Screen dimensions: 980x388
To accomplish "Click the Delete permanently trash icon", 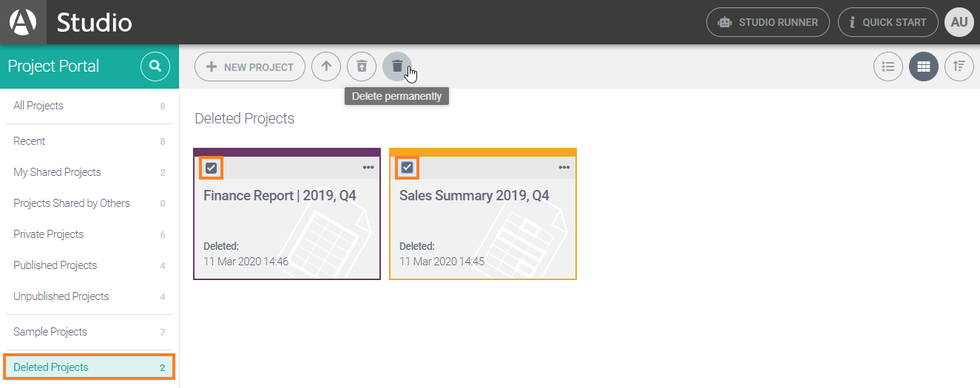I will pos(397,67).
